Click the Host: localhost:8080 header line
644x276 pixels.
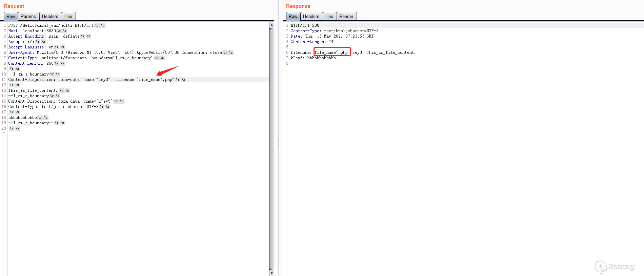38,31
